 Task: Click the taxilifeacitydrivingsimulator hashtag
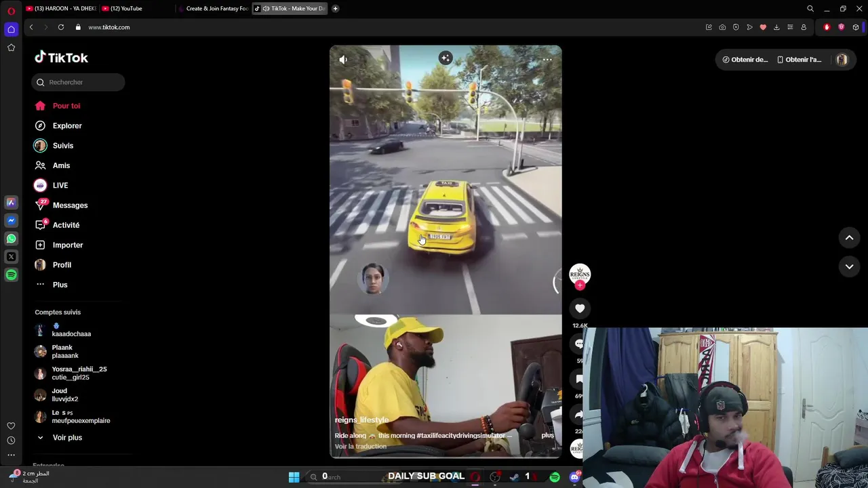(460, 436)
